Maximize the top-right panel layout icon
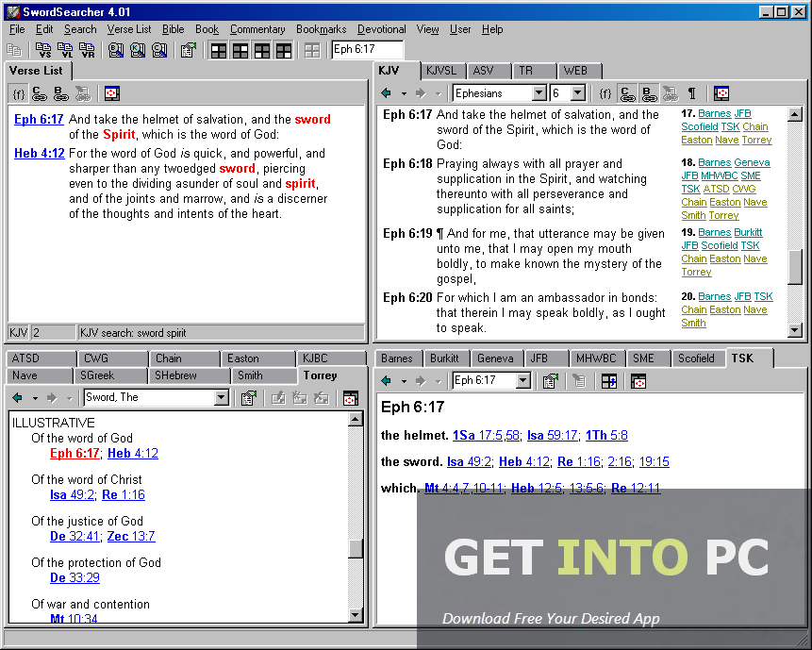This screenshot has height=650, width=812. click(x=240, y=51)
